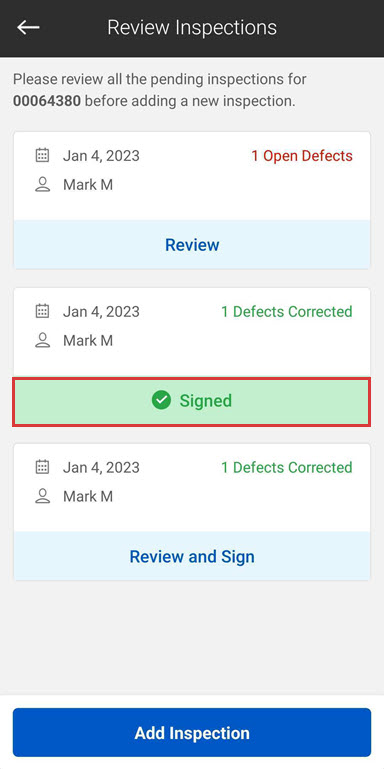The width and height of the screenshot is (385, 769).
Task: Click calendar icon on the Signed card
Action: 43,311
